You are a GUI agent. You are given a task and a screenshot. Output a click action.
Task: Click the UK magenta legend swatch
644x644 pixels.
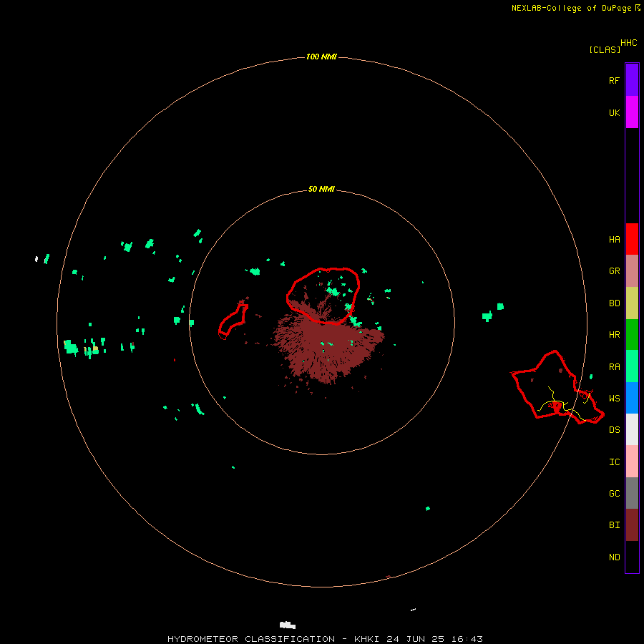(x=632, y=112)
